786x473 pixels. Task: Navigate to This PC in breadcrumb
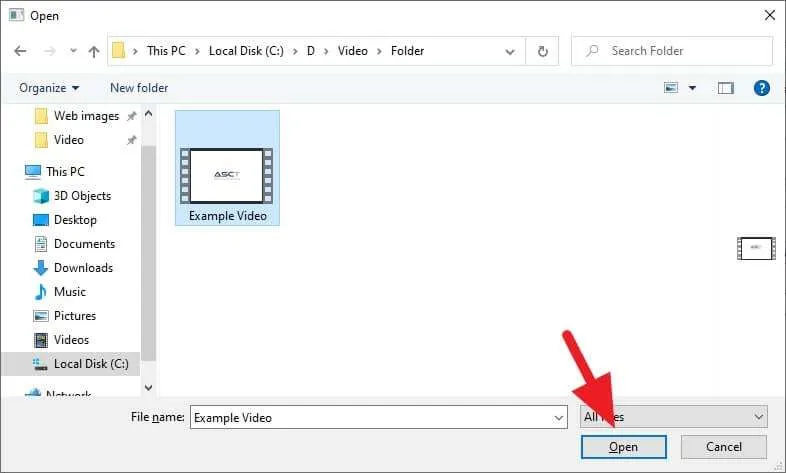coord(166,51)
